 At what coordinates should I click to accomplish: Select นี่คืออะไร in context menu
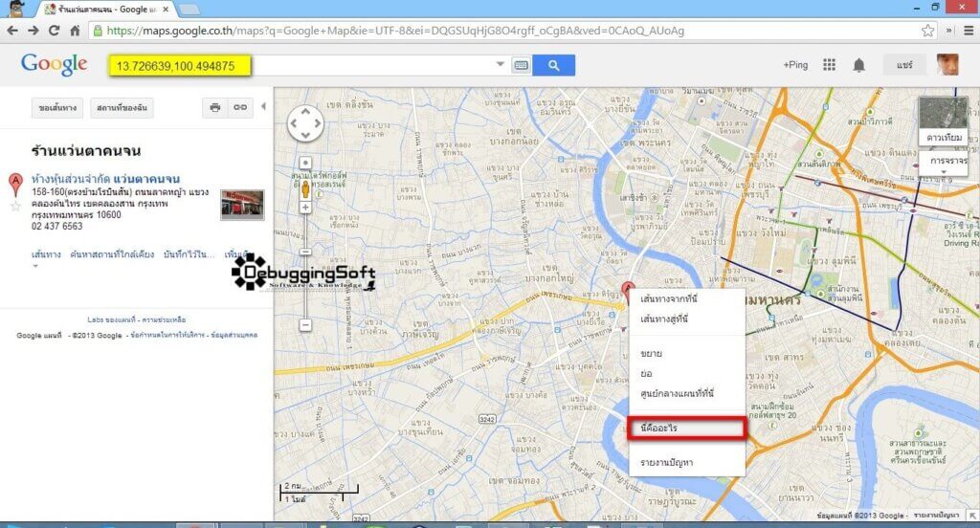pos(686,428)
